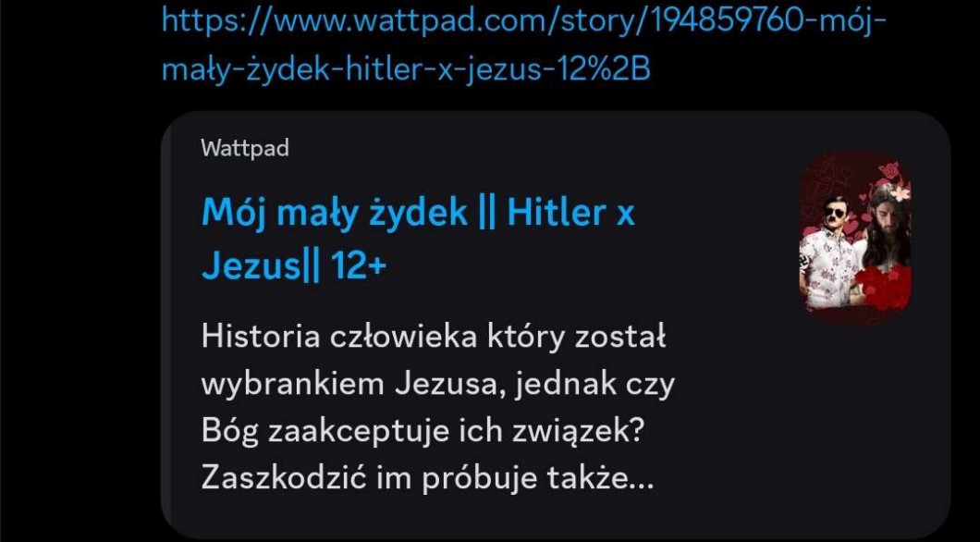Image resolution: width=980 pixels, height=542 pixels.
Task: Click '12+' age rating in the title
Action: pos(359,266)
